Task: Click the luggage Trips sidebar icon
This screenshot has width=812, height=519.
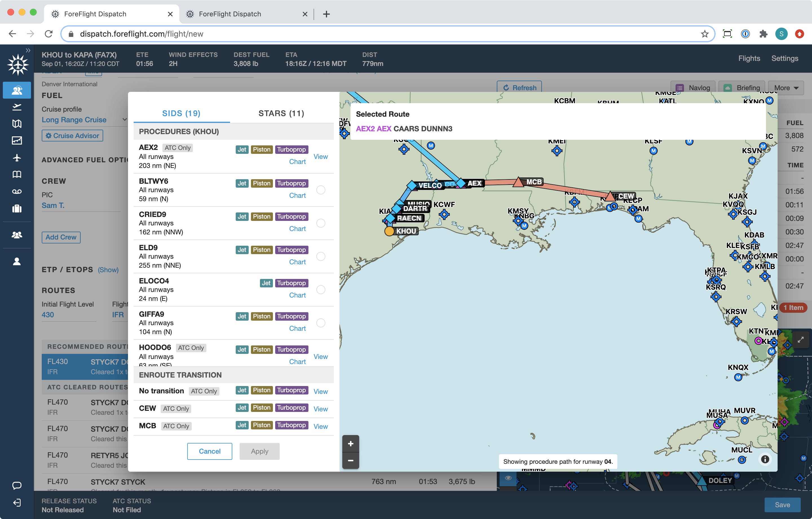Action: click(x=17, y=209)
